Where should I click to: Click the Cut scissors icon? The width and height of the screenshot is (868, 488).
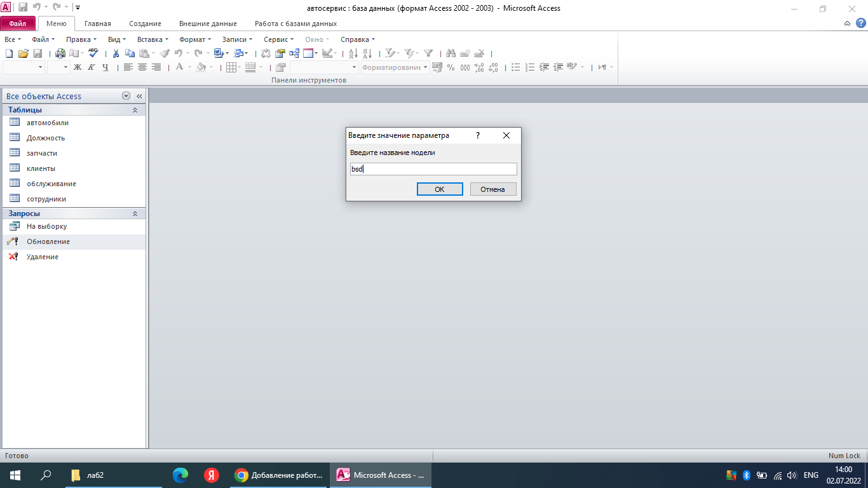[116, 53]
